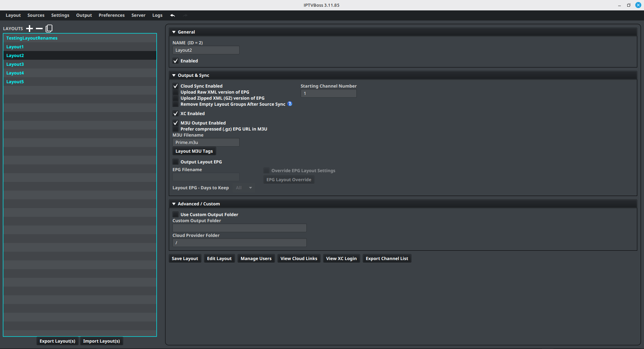Viewport: 644px width, 349px height.
Task: Select Layout2 in layouts list
Action: [80, 55]
